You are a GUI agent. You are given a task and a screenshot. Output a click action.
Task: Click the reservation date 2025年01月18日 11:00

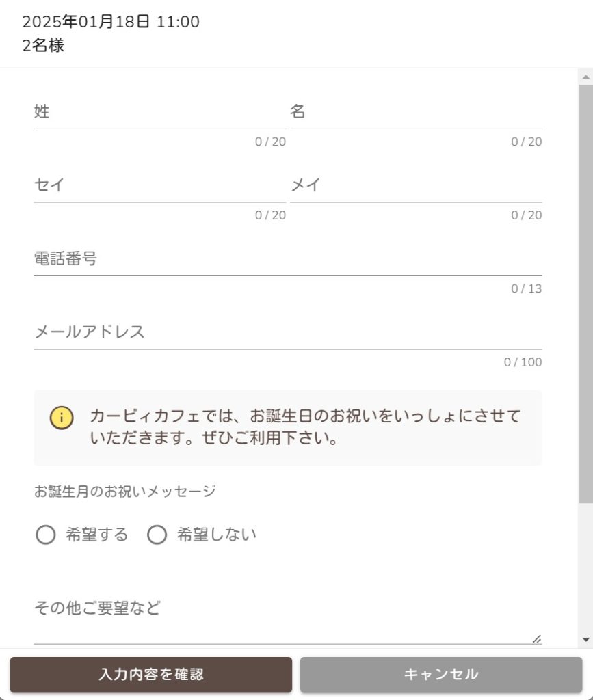pyautogui.click(x=111, y=22)
